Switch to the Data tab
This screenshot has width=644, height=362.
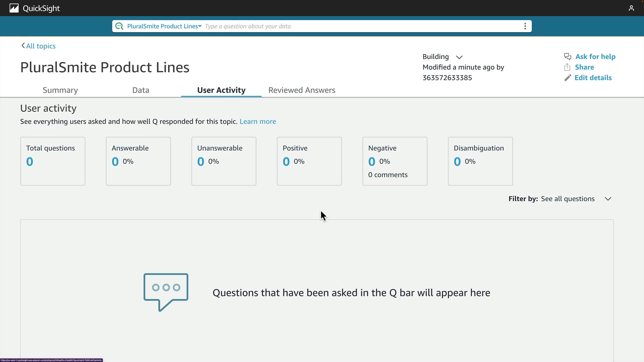pos(141,90)
